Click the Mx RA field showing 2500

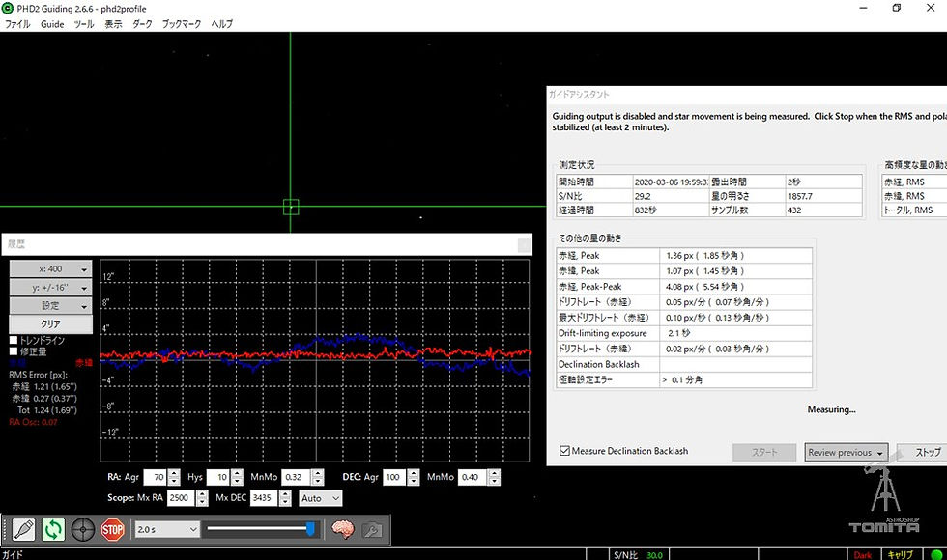click(181, 498)
